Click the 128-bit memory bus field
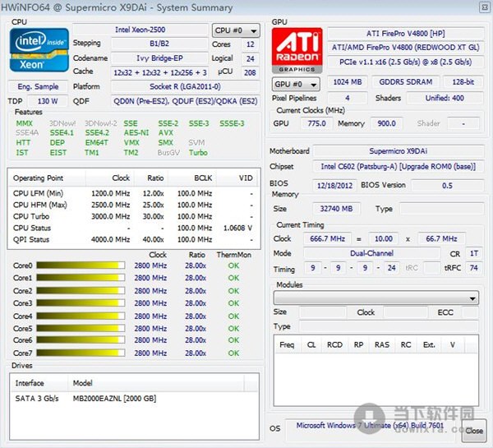This screenshot has height=448, width=493. [463, 82]
